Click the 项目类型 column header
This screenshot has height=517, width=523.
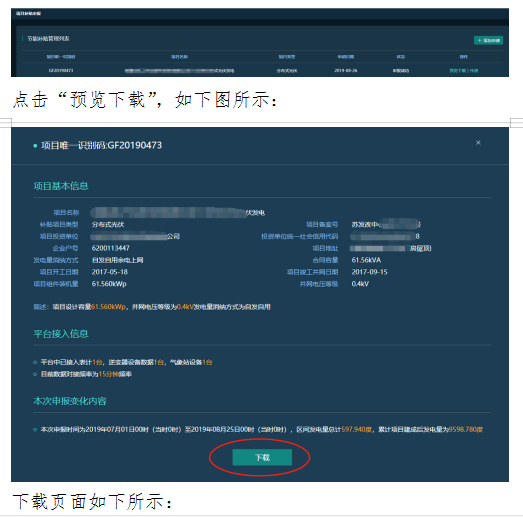(x=287, y=57)
